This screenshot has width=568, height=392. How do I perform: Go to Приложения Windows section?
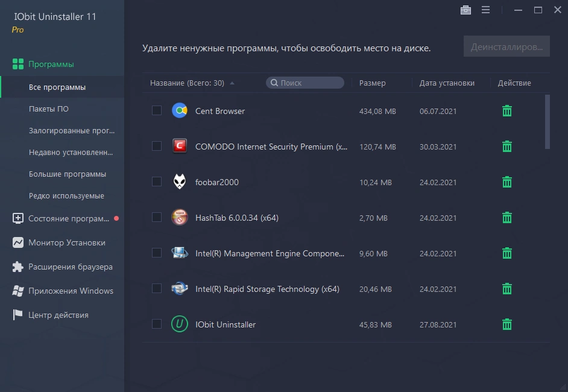click(x=71, y=291)
